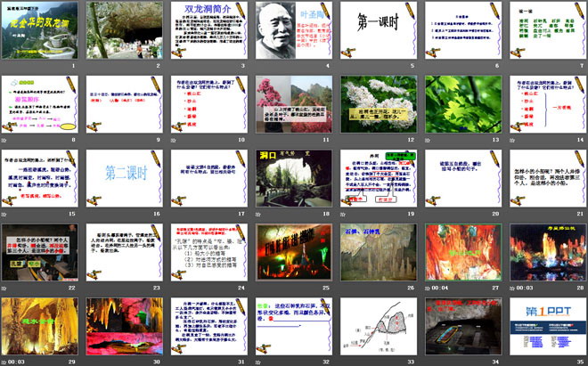Click the animation icon under slide 8
The image size is (588, 366).
[x=5, y=141]
